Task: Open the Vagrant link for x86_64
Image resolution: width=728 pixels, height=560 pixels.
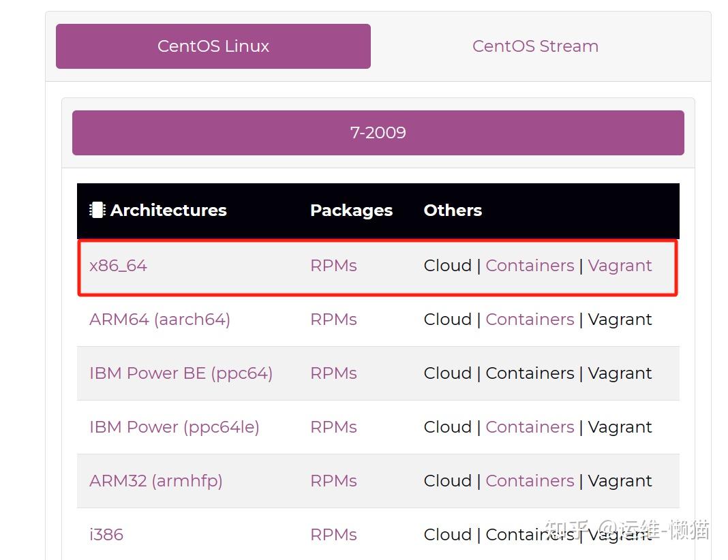Action: point(620,266)
